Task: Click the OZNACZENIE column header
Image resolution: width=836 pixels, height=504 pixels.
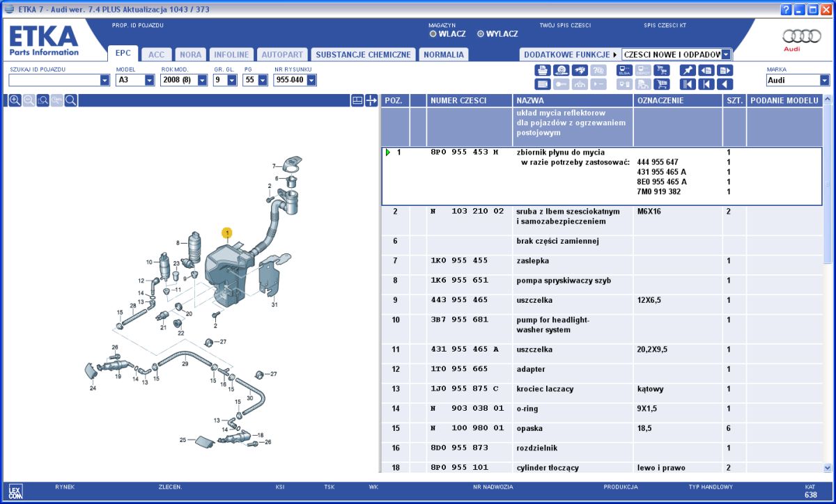Action: point(678,100)
